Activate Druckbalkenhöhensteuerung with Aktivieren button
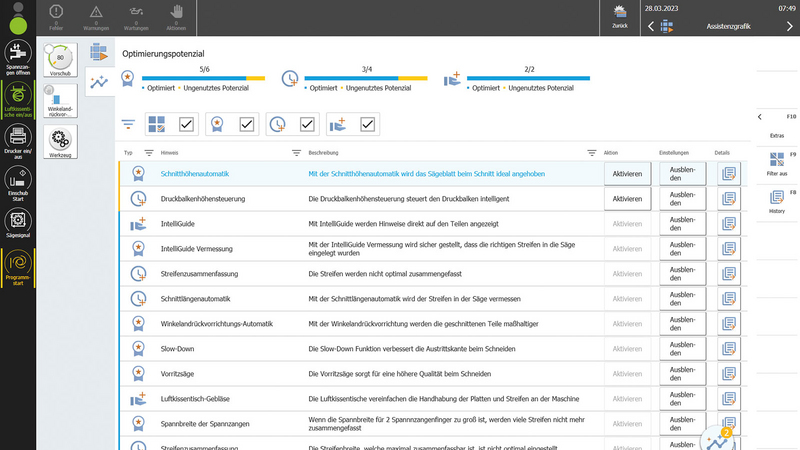Screen dimensions: 800x450 coord(626,199)
